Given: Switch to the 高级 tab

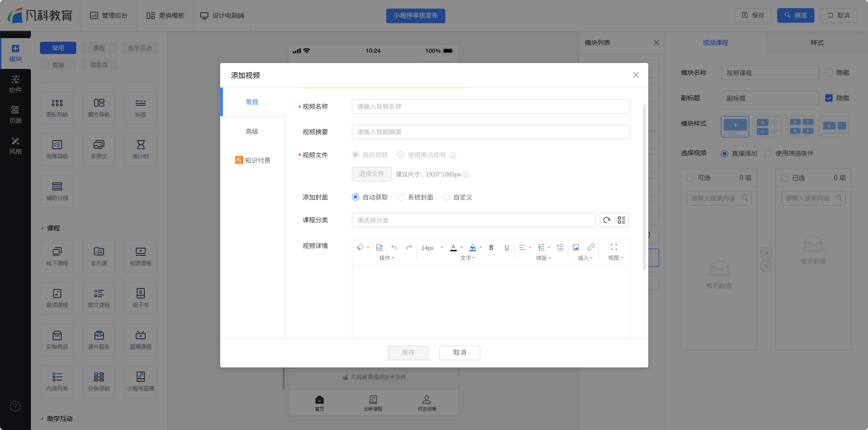Looking at the screenshot, I should point(252,132).
